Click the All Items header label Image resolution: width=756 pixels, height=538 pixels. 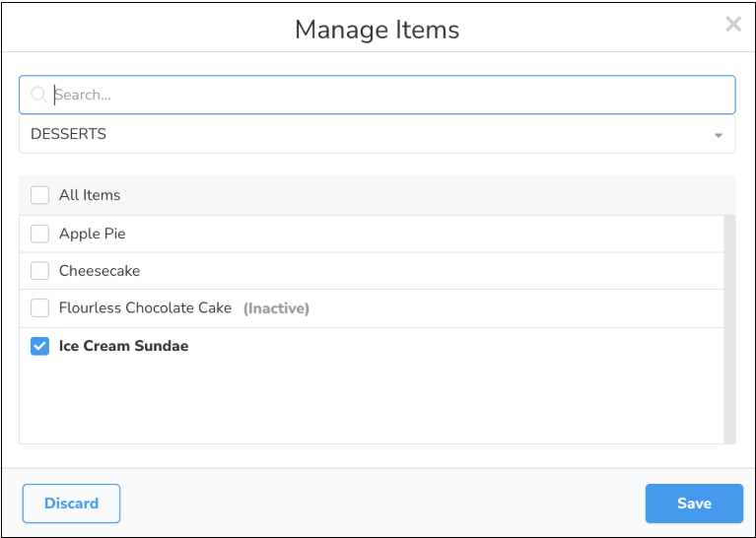pyautogui.click(x=90, y=195)
